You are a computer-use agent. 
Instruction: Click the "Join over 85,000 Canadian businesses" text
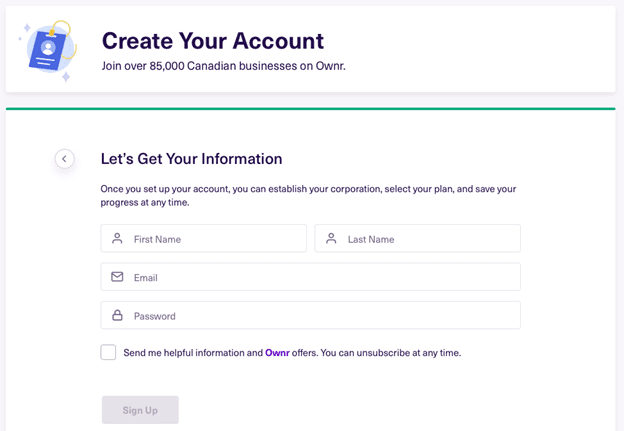click(200, 66)
